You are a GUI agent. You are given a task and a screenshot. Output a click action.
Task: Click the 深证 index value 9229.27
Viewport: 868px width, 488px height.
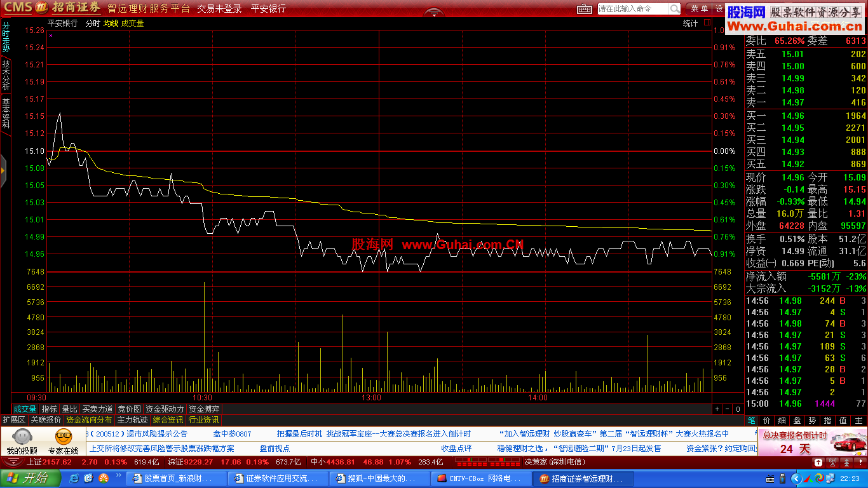(x=199, y=462)
